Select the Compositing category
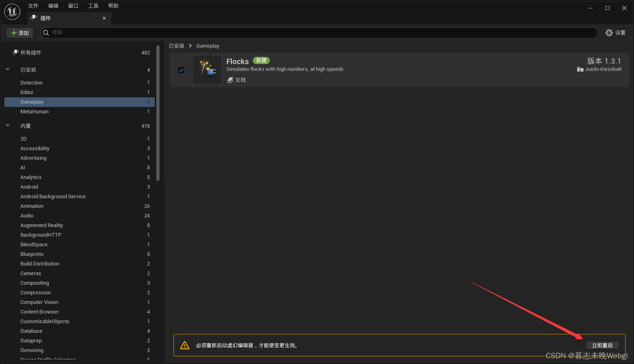 [x=79, y=283]
